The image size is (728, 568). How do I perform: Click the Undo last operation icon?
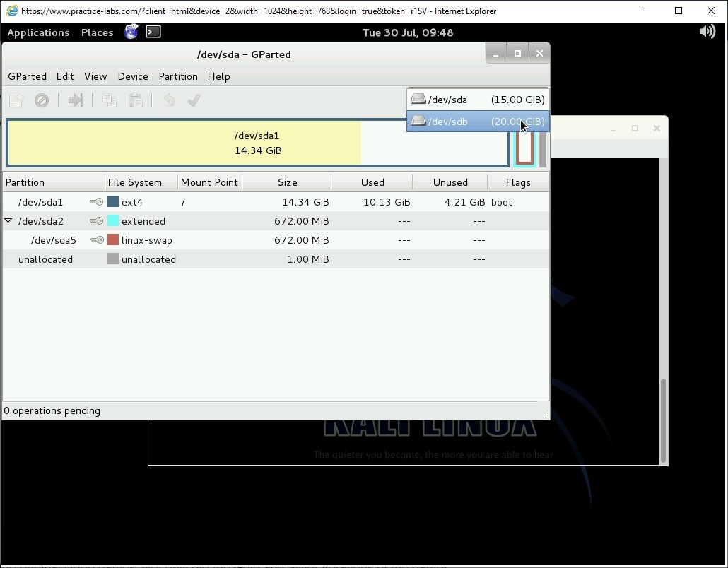pos(169,100)
